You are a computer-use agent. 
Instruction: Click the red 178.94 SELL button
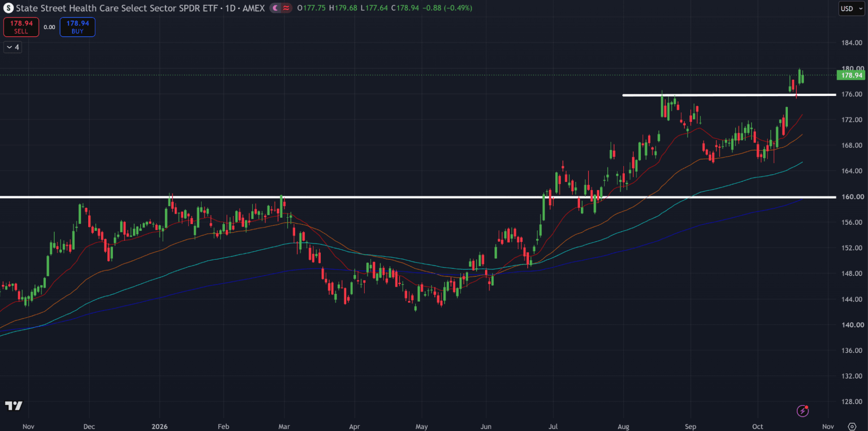21,27
